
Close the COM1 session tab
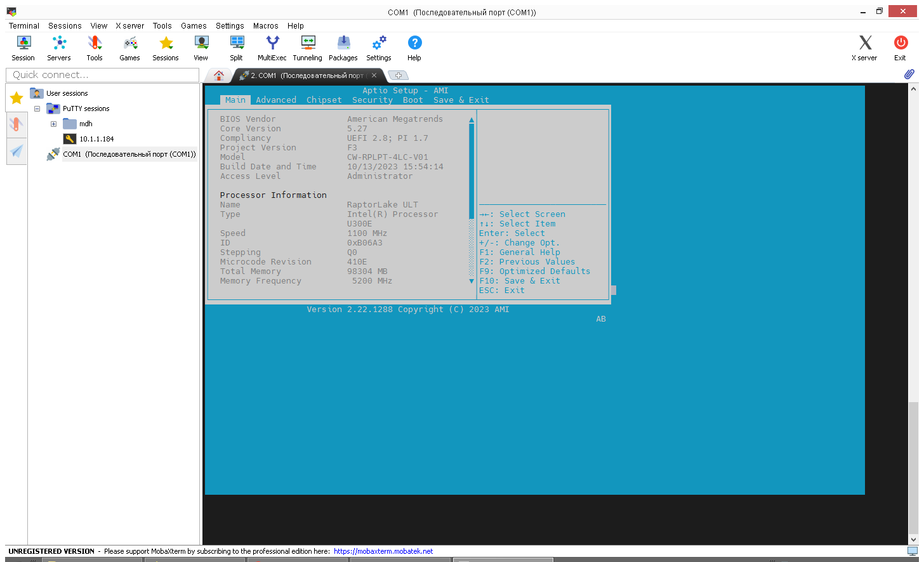[x=374, y=75]
